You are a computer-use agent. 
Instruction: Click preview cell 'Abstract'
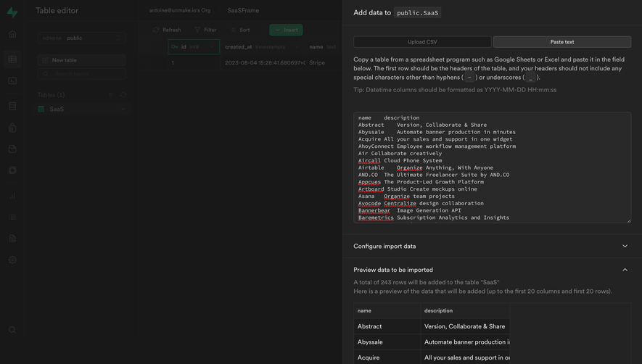[387, 326]
